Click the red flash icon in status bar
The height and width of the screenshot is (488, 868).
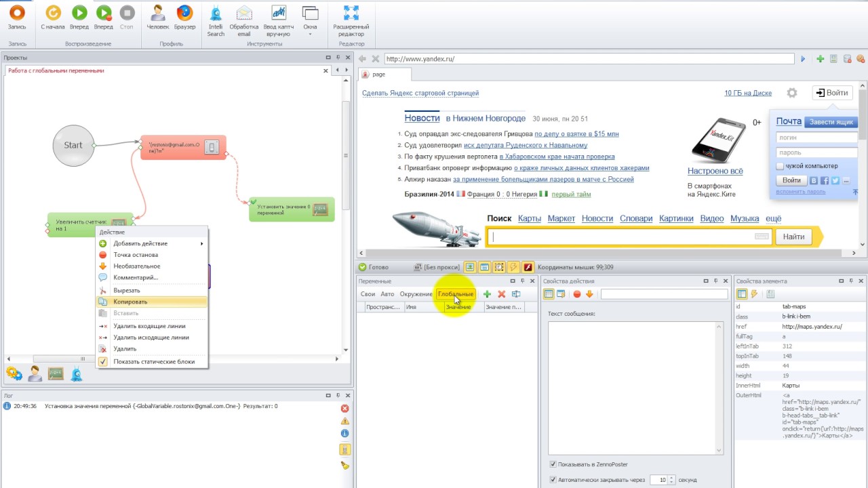[528, 267]
